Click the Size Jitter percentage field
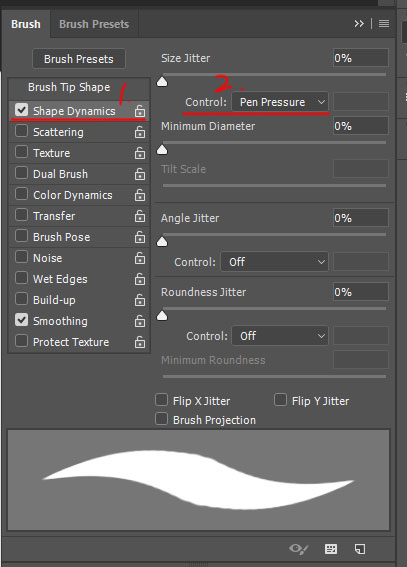Viewport: 407px width, 567px height. click(x=361, y=58)
